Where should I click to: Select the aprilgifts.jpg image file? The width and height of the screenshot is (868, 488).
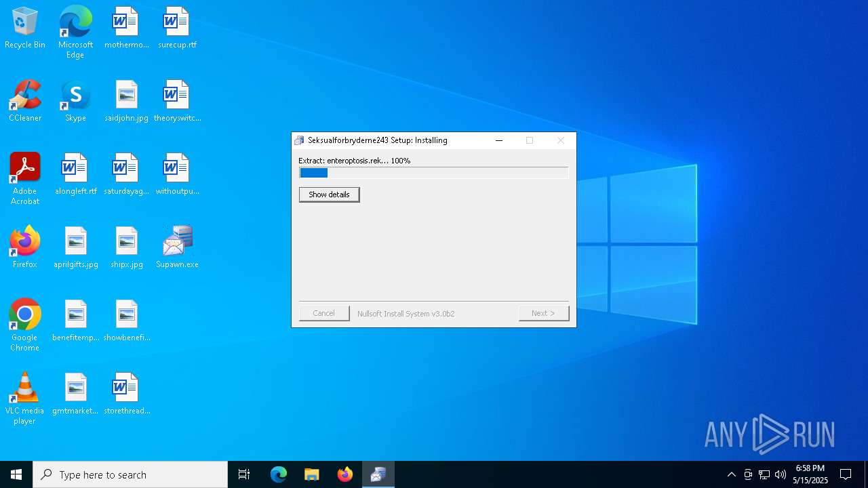pos(75,248)
